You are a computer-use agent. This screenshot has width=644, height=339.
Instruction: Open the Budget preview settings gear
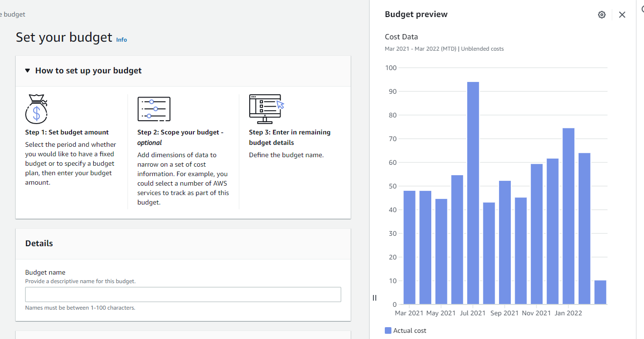pos(601,15)
